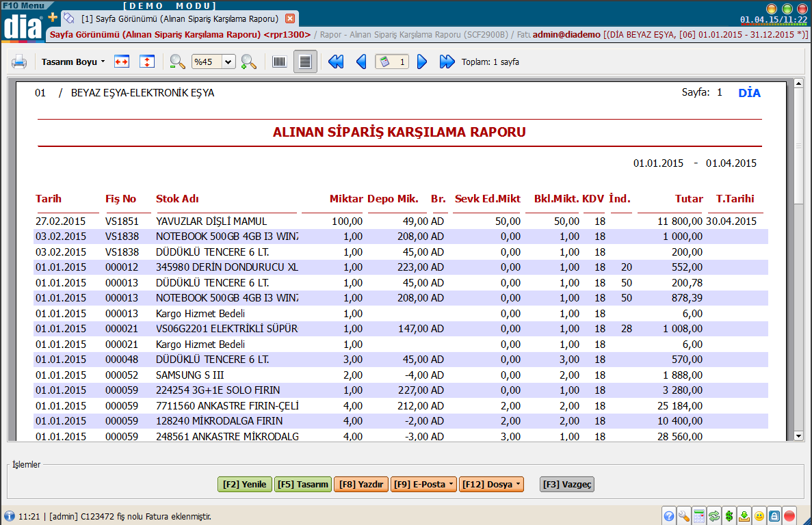Click the "25 184,00" amount

679,406
